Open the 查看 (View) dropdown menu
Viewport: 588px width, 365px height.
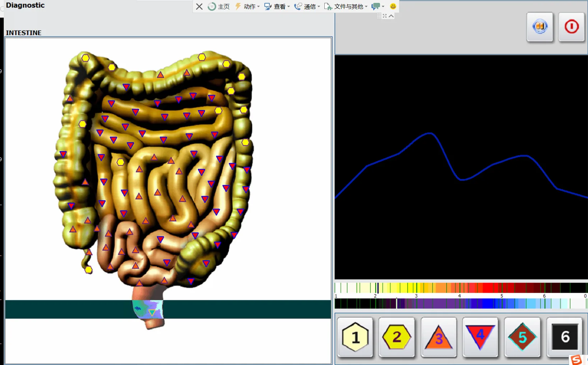click(277, 6)
